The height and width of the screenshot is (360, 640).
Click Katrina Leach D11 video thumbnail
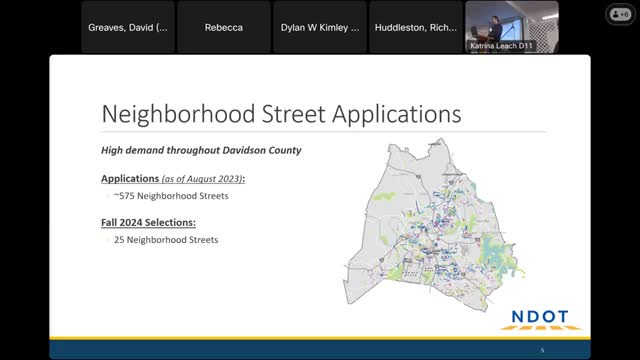tap(512, 27)
